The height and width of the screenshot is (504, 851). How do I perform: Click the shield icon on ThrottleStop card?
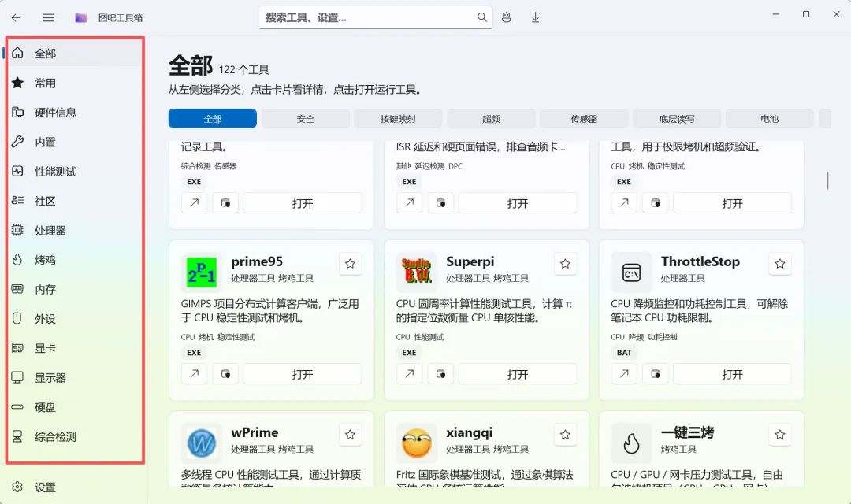(x=656, y=374)
